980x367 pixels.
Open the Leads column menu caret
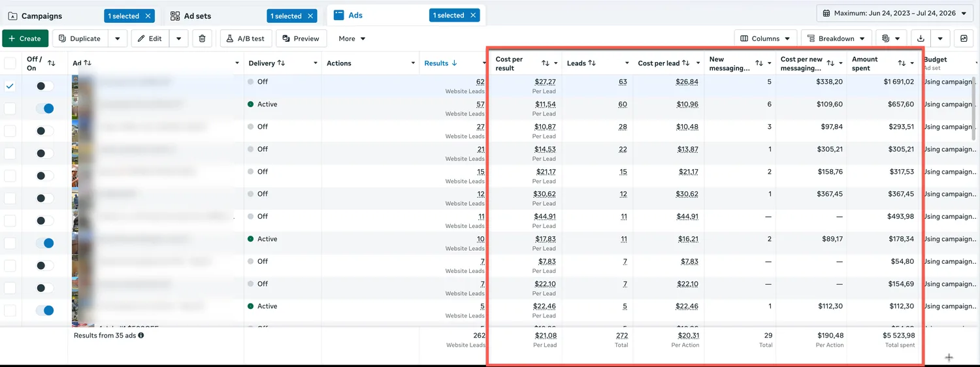627,63
